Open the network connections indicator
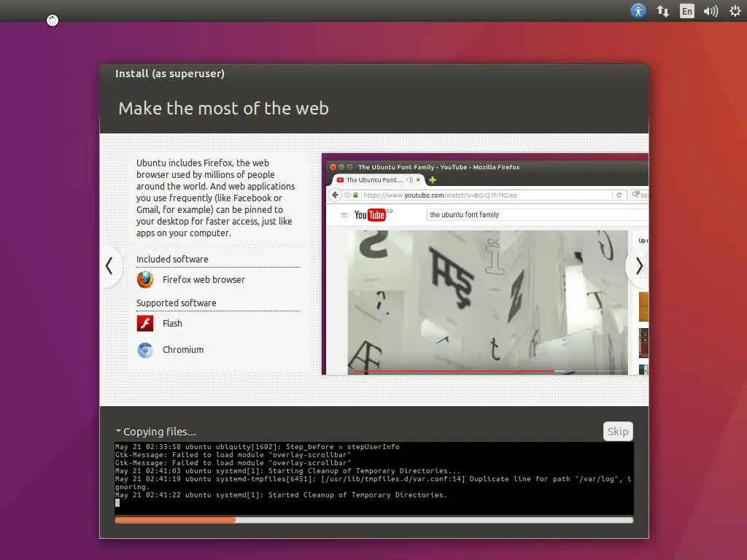This screenshot has height=560, width=747. (662, 11)
